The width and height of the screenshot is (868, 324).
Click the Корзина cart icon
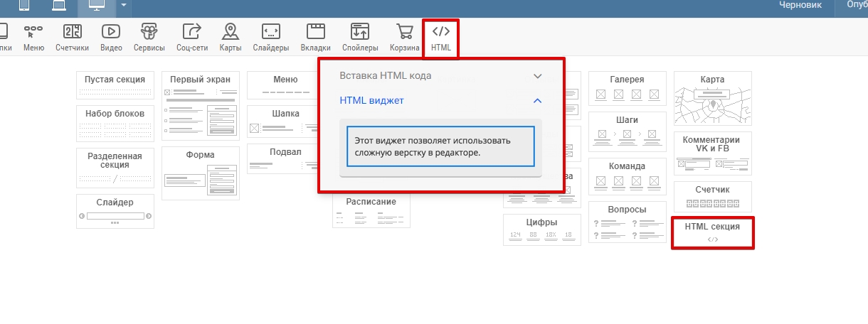tap(404, 38)
